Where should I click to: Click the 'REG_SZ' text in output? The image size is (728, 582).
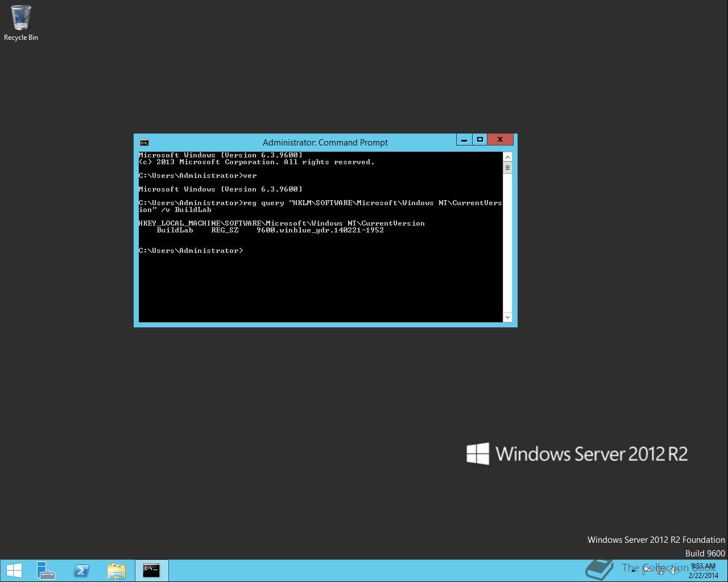click(x=225, y=230)
